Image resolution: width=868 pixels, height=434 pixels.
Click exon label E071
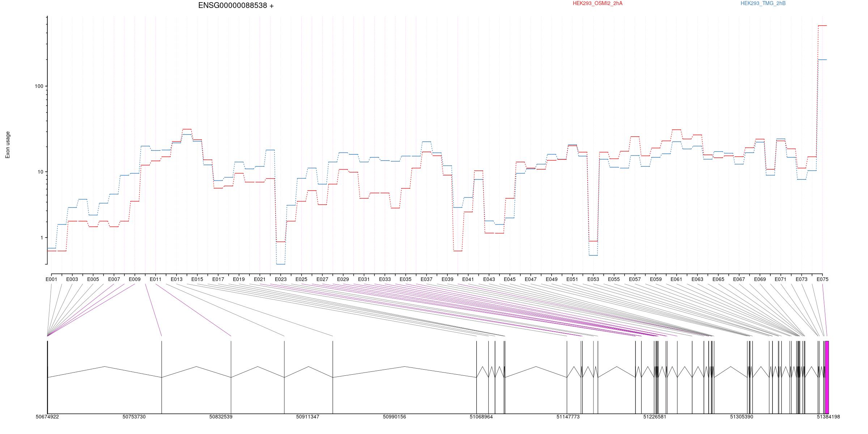coord(780,279)
